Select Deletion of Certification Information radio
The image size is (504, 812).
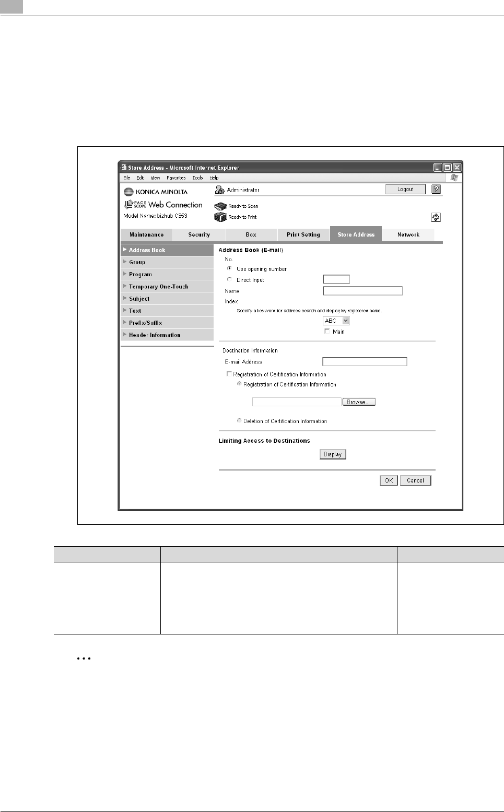click(239, 420)
